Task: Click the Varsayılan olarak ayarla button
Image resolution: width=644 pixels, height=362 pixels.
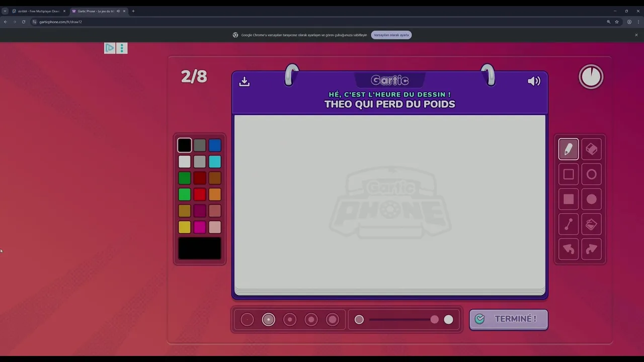Action: point(391,35)
